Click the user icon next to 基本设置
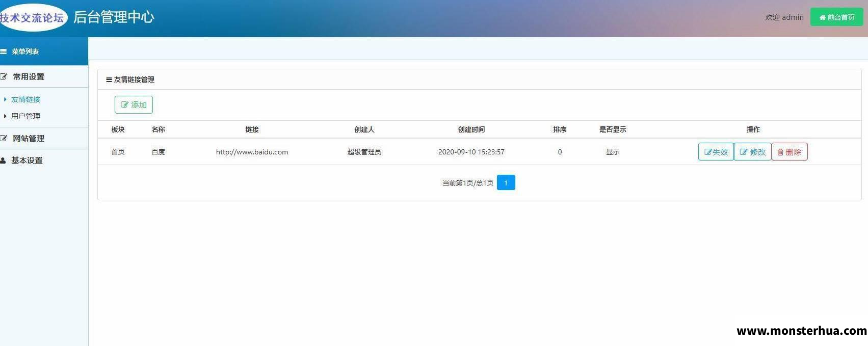The height and width of the screenshot is (346, 868). 3,160
